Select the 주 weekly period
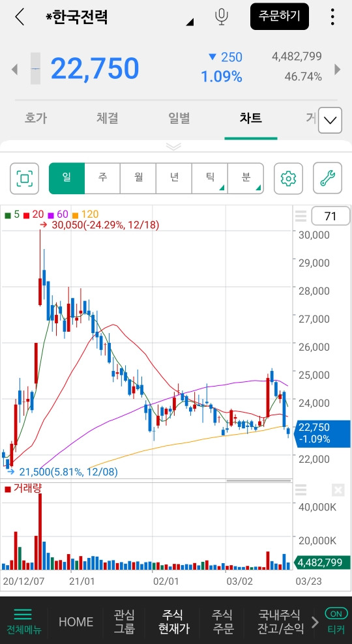This screenshot has width=352, height=644. coord(102,178)
